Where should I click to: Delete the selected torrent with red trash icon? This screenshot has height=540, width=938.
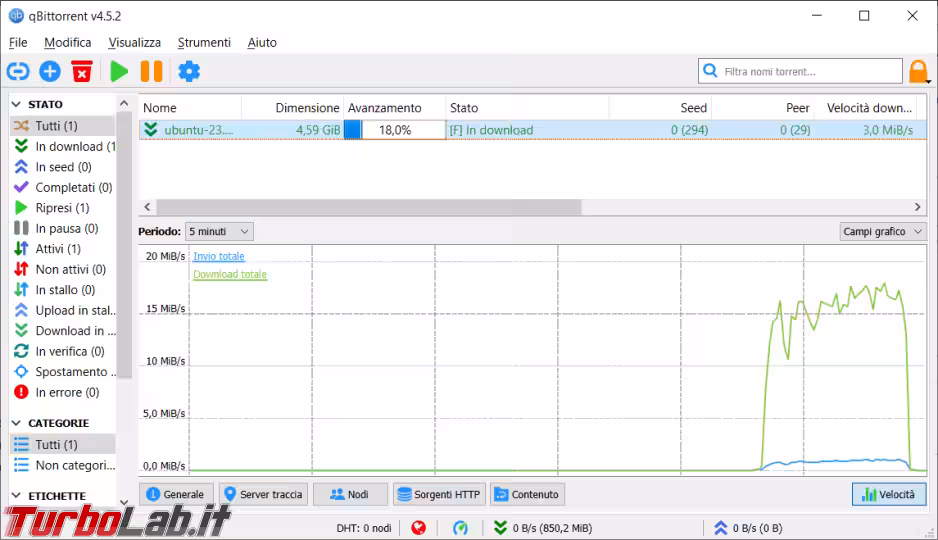coord(82,71)
